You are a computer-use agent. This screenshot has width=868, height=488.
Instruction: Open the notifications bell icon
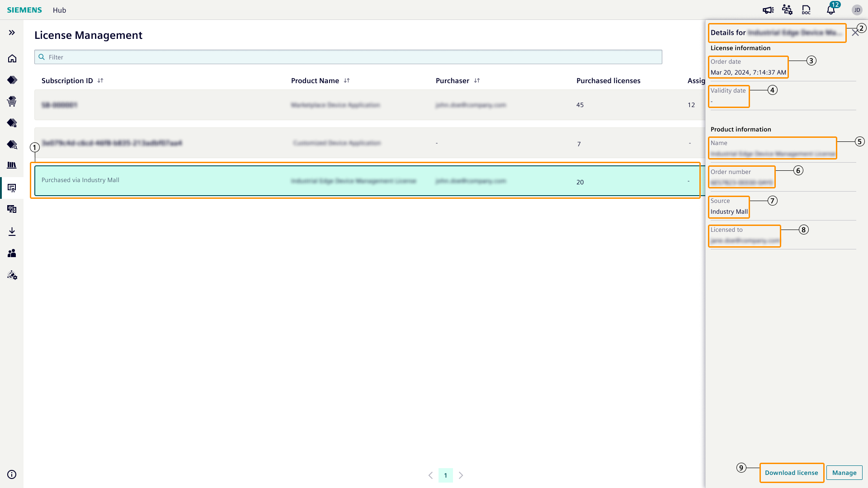831,10
